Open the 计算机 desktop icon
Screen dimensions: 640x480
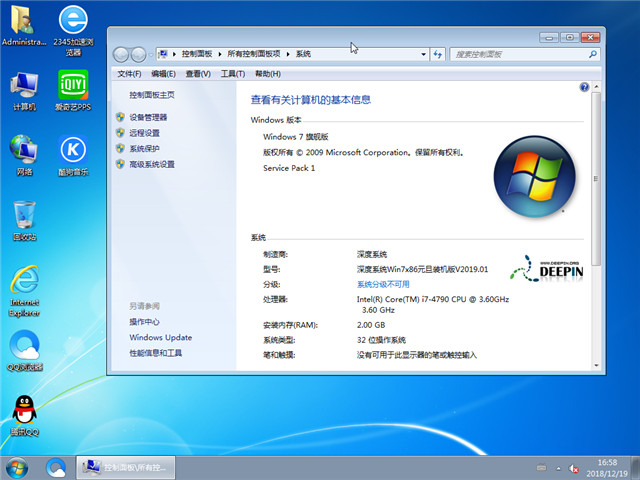click(x=24, y=91)
